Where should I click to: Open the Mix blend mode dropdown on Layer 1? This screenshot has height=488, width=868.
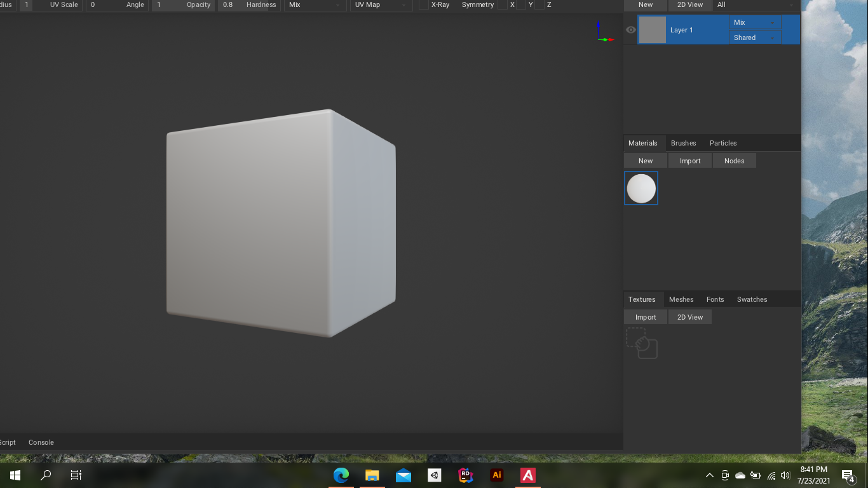click(x=754, y=22)
